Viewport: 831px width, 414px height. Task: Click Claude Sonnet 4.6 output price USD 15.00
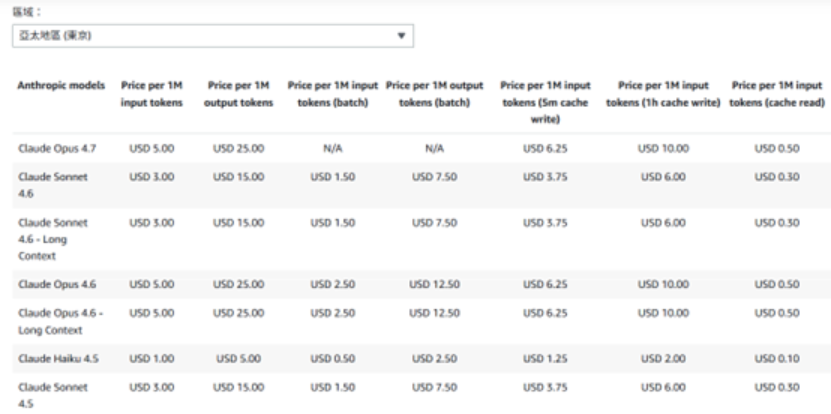238,177
